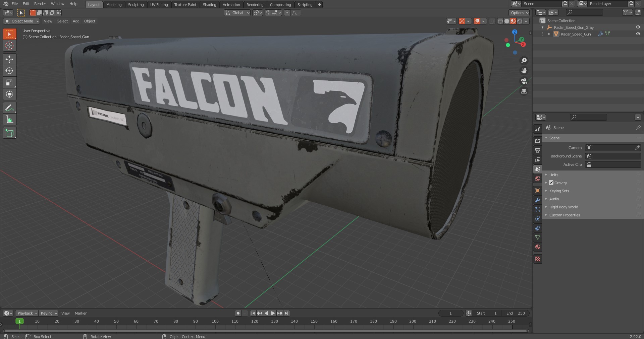The image size is (644, 339).
Task: Open the Output properties tab
Action: click(x=538, y=150)
